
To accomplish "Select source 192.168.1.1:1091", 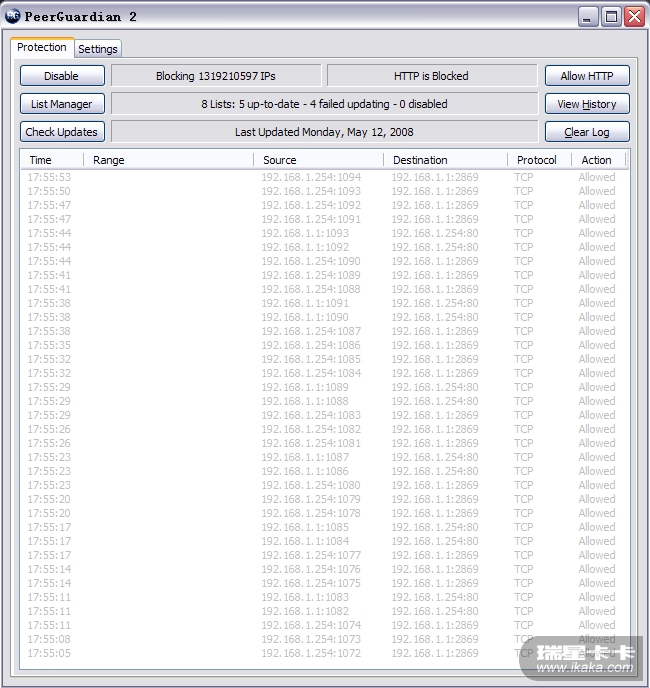I will 305,303.
